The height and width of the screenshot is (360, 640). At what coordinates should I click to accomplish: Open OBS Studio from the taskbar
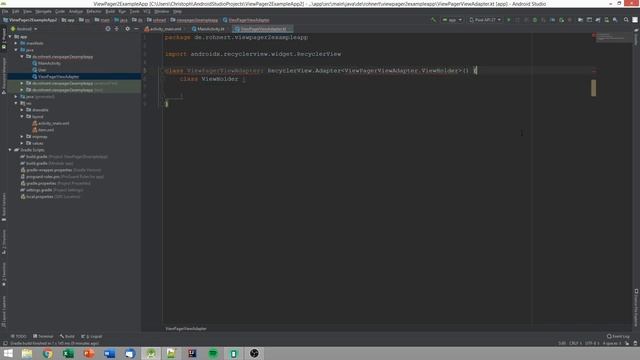(x=254, y=353)
